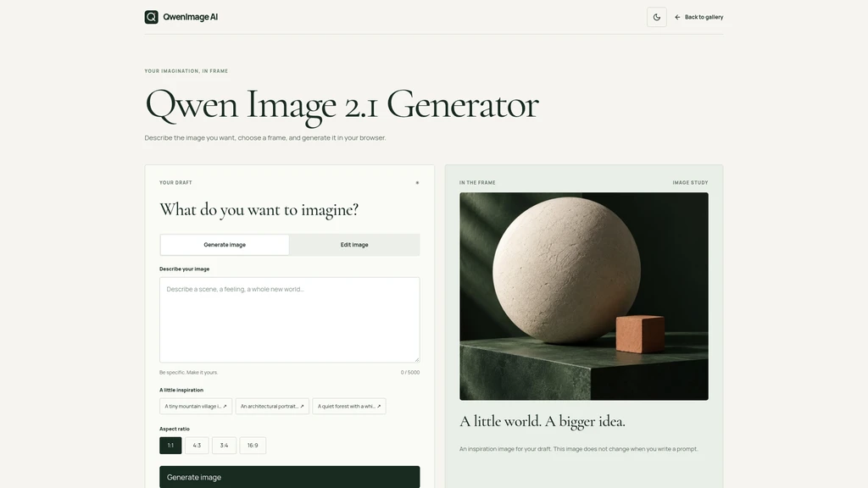Focus the Describe your image text area
This screenshot has width=868, height=488.
coord(290,319)
